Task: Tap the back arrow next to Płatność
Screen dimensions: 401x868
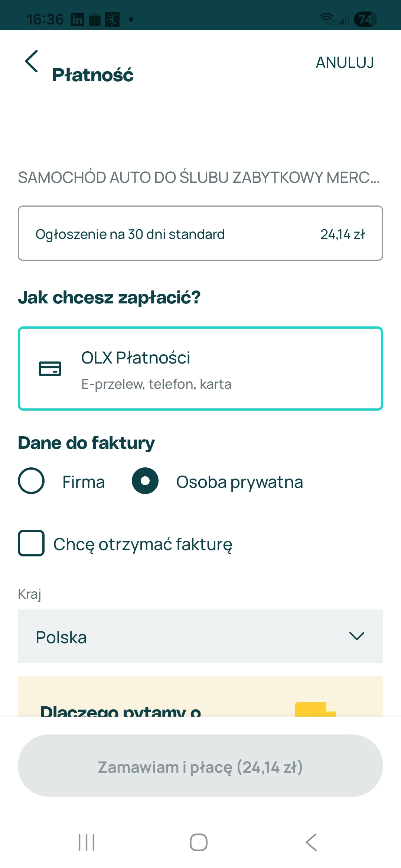Action: coord(32,62)
